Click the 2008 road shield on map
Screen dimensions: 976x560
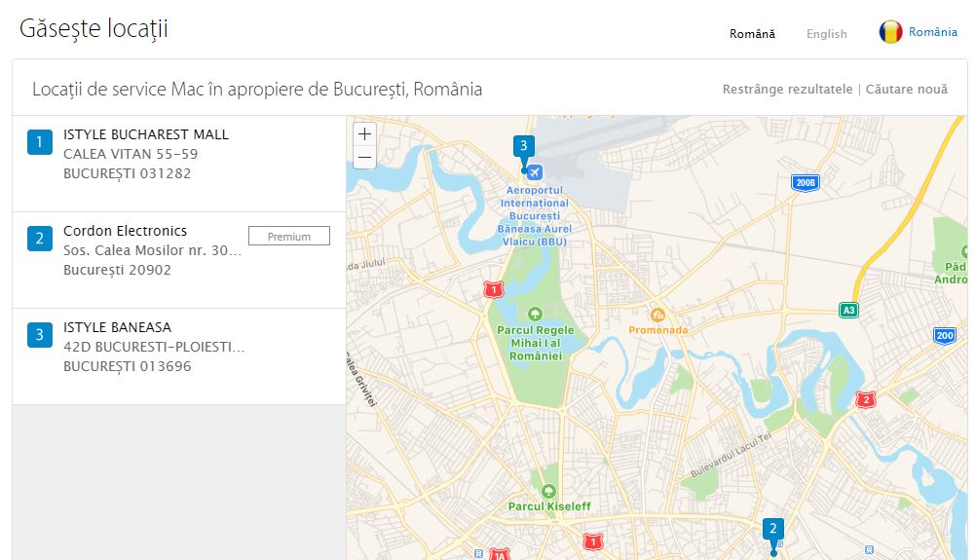806,183
